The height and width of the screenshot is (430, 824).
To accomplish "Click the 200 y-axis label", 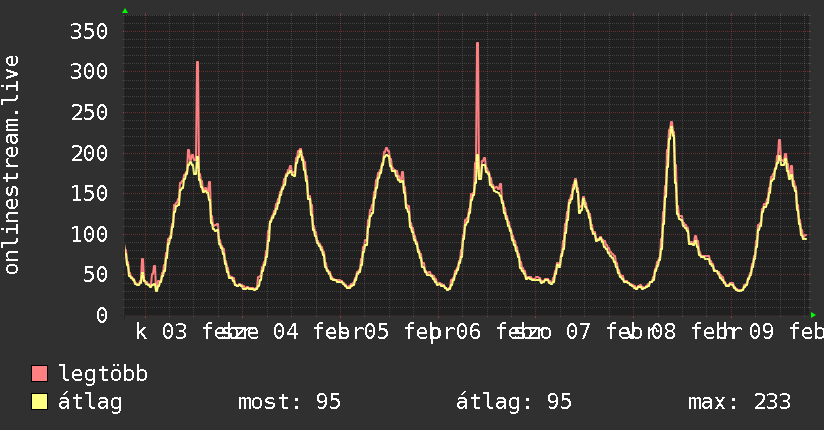I will pos(89,153).
